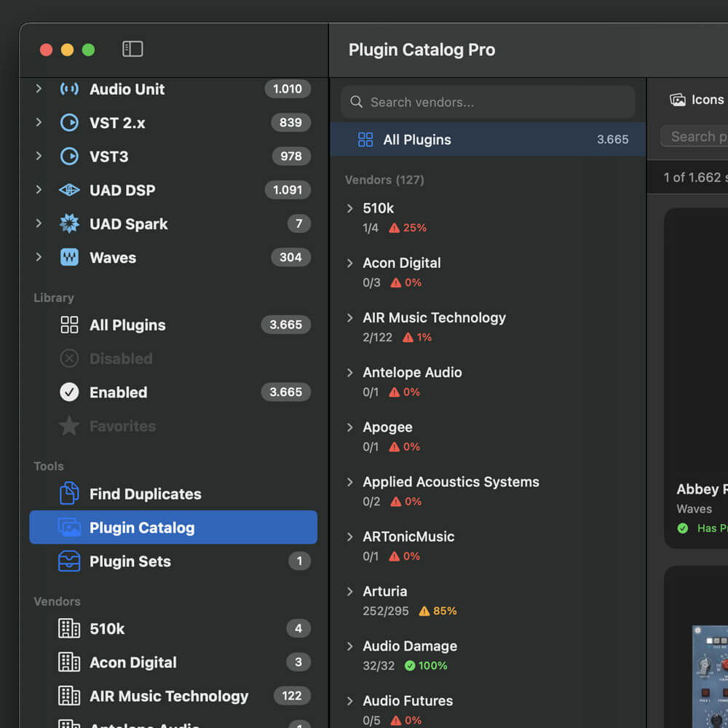728x728 pixels.
Task: Expand the 510k vendor in catalog list
Action: pos(350,208)
